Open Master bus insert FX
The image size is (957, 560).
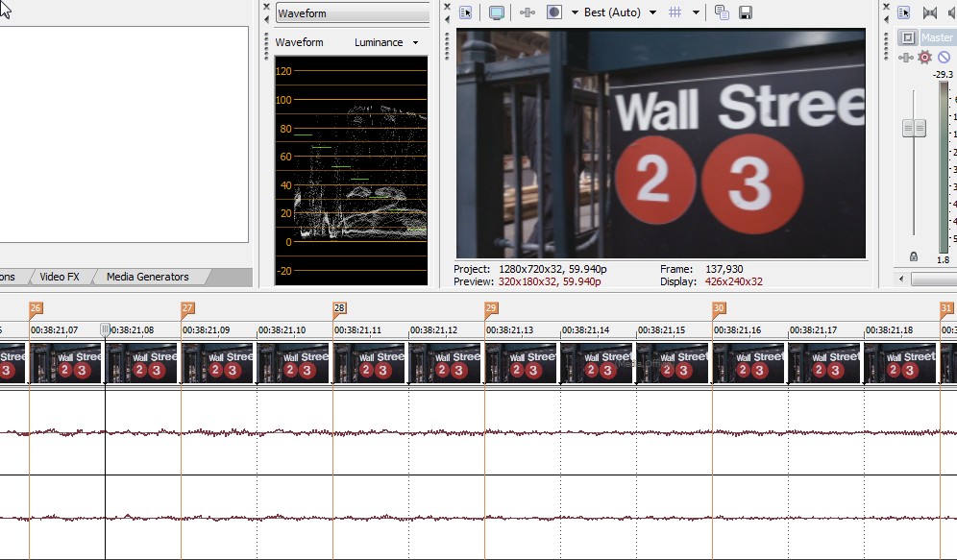click(x=906, y=58)
